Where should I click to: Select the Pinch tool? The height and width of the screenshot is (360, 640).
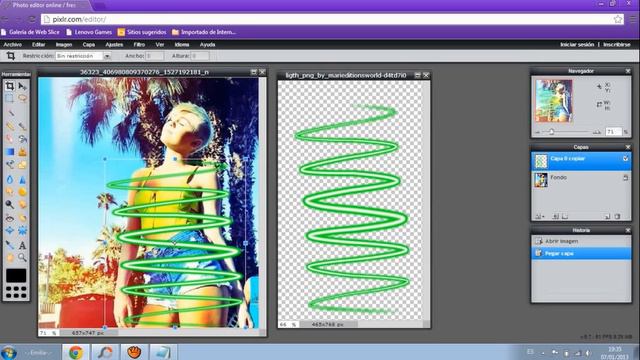pyautogui.click(x=22, y=231)
